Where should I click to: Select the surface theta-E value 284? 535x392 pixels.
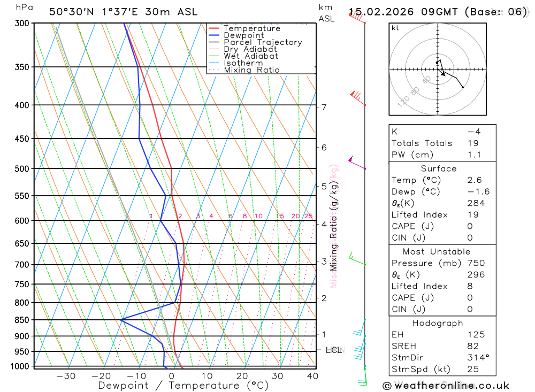476,203
